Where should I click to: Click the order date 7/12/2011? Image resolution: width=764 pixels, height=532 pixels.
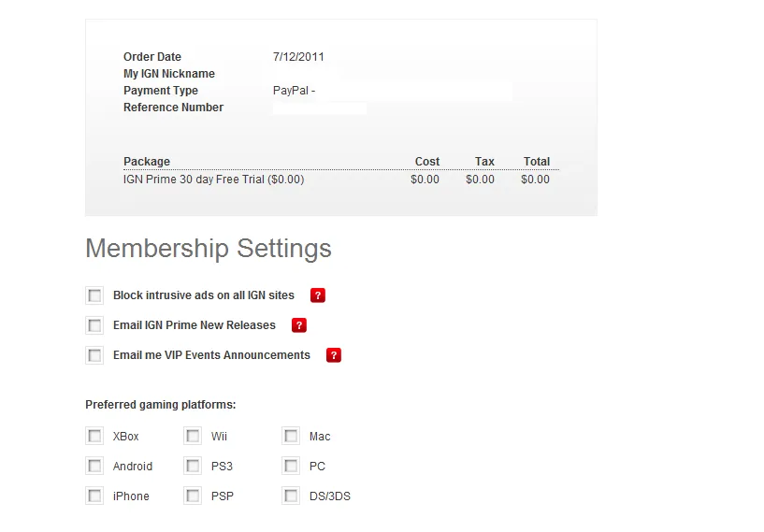298,57
